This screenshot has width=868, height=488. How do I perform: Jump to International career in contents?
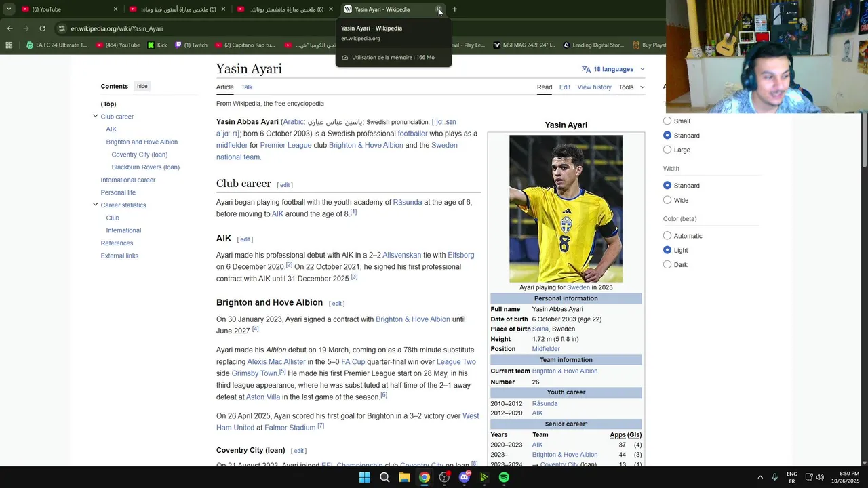(128, 180)
